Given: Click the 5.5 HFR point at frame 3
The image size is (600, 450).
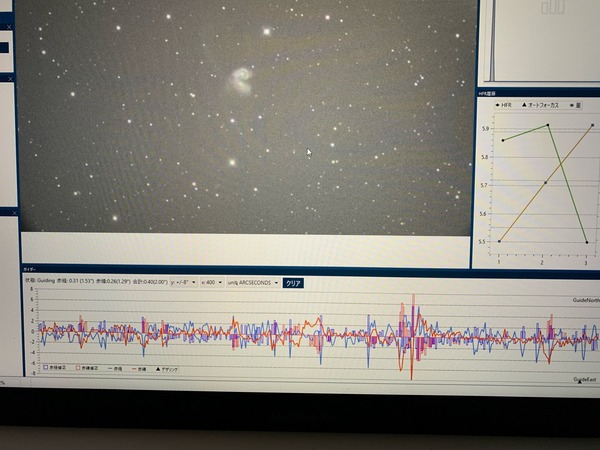Looking at the screenshot, I should (x=587, y=242).
